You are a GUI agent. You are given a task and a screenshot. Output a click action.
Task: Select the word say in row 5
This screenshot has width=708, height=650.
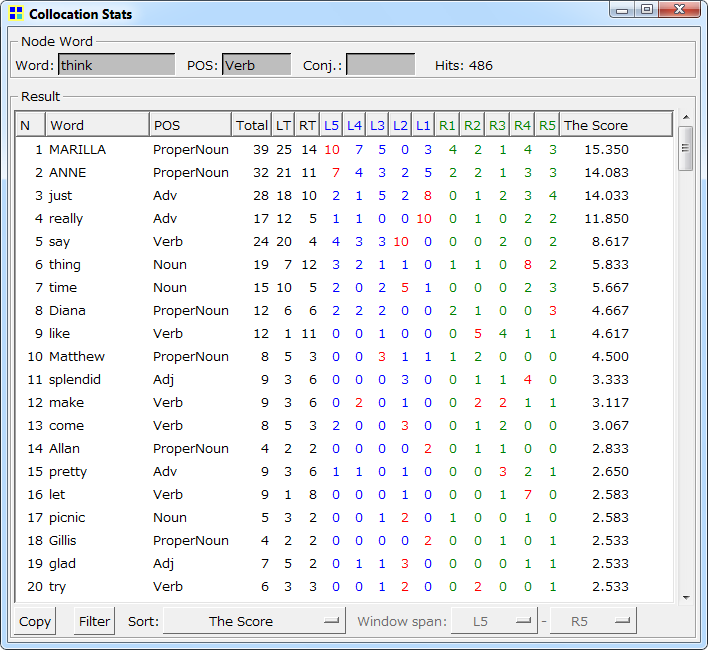click(x=59, y=241)
